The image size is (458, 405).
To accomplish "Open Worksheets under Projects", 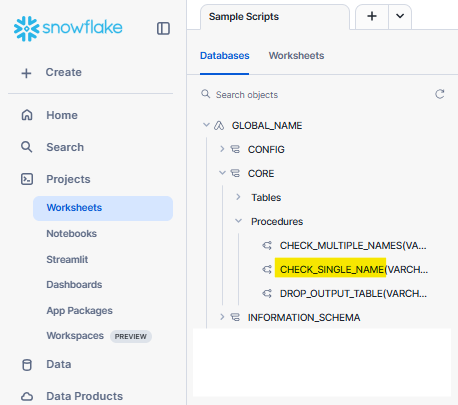I will 103,208.
